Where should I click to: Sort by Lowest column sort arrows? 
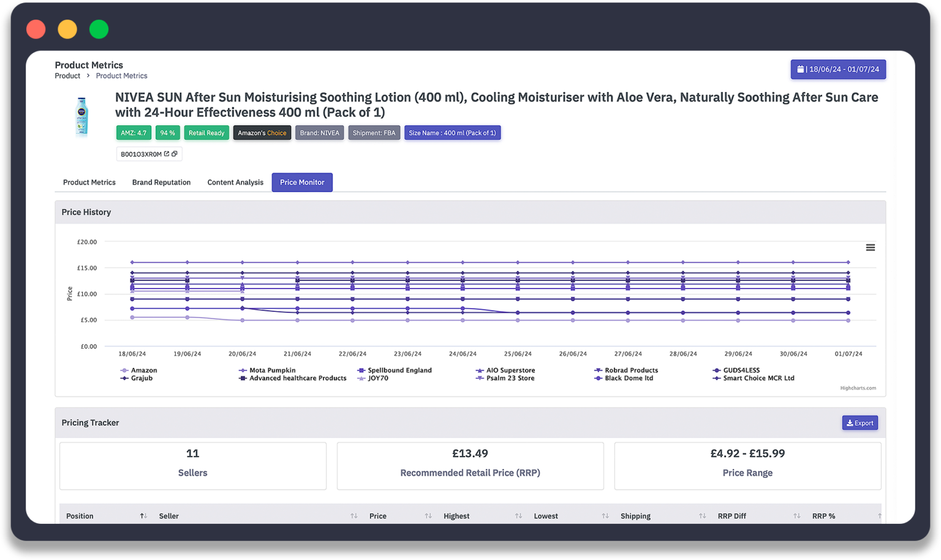pos(605,516)
